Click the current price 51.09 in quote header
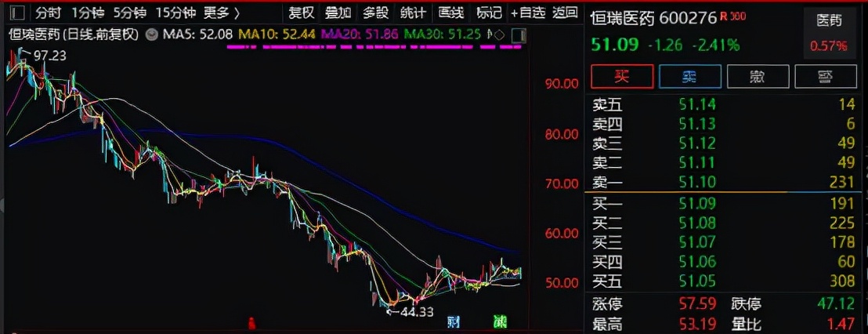 point(615,45)
